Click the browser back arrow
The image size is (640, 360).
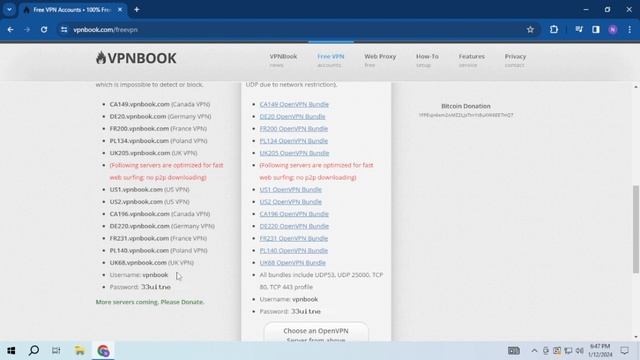[11, 29]
